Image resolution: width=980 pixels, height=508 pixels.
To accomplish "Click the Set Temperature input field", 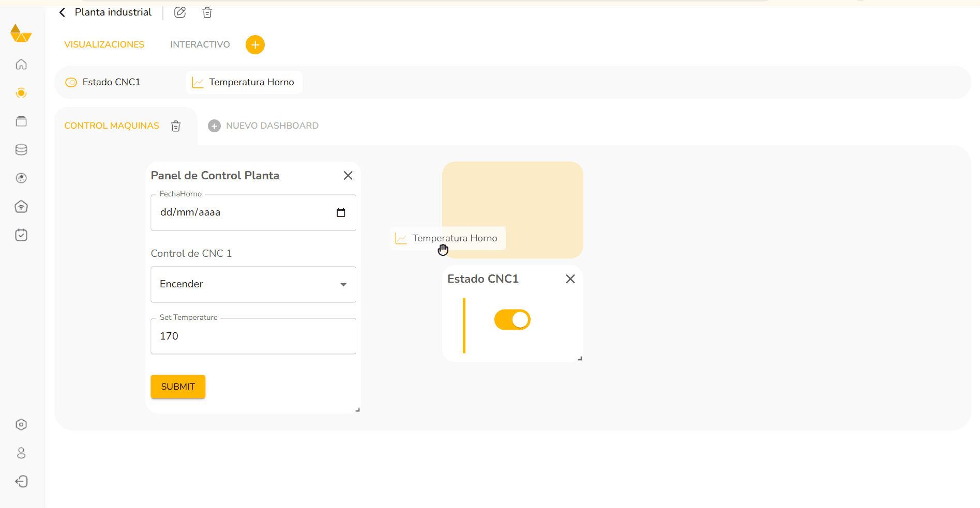I will 253,336.
